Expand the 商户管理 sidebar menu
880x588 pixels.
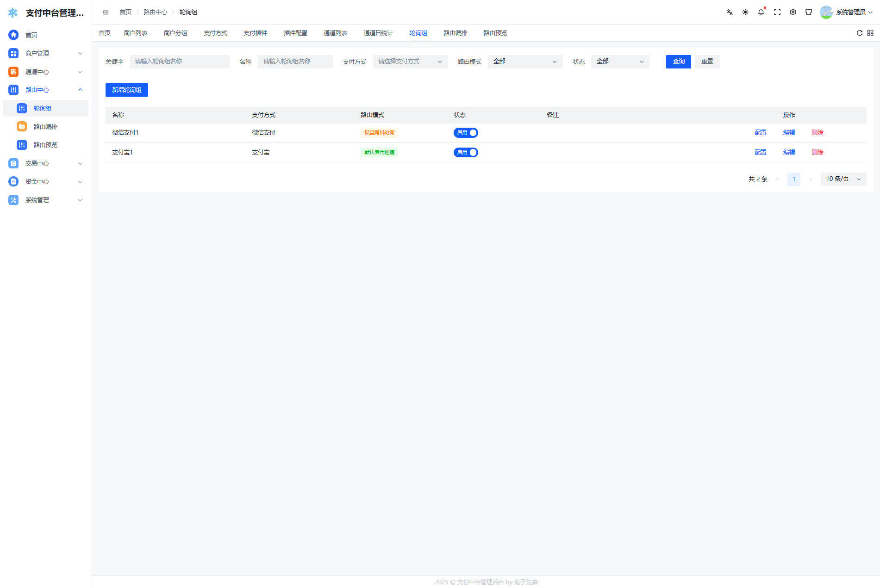click(45, 54)
